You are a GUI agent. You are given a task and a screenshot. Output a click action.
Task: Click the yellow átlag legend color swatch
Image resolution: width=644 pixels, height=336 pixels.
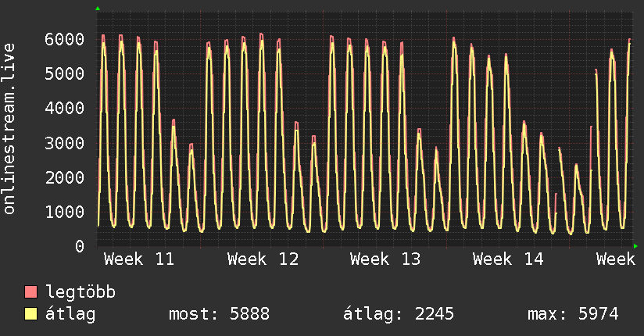(30, 314)
